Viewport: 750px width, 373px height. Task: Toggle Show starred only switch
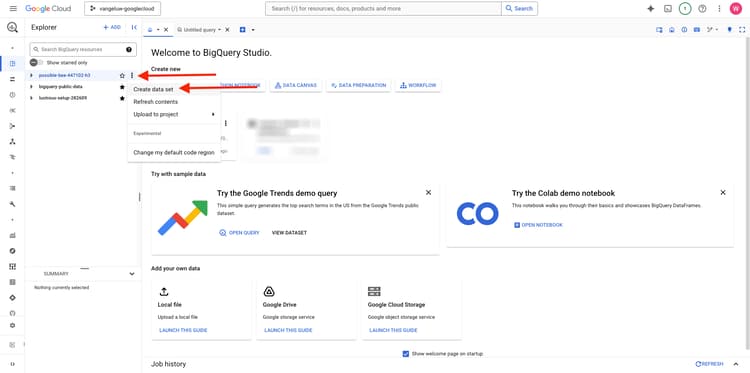[x=36, y=63]
